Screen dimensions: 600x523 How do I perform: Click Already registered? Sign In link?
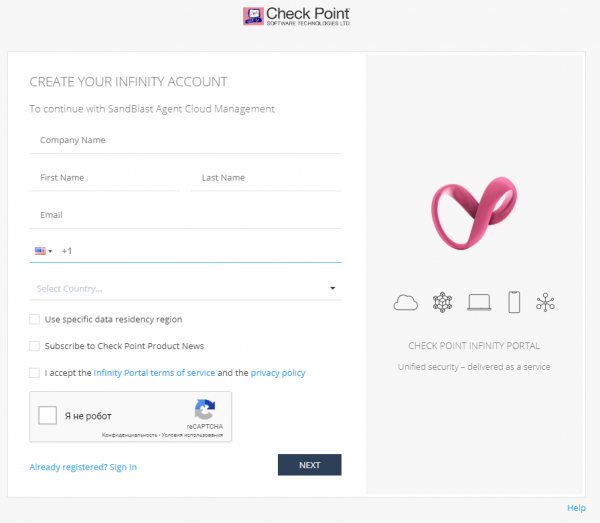point(83,467)
